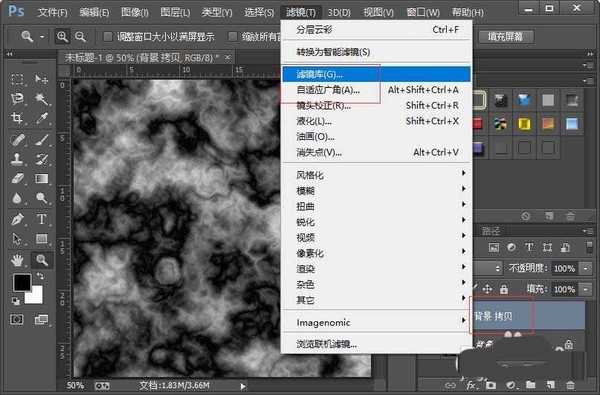This screenshot has height=395, width=600.
Task: Click the foreground black color swatch
Action: click(21, 283)
